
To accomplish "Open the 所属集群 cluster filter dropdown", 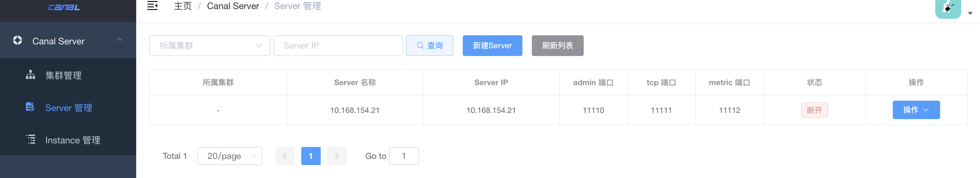I will pos(209,46).
